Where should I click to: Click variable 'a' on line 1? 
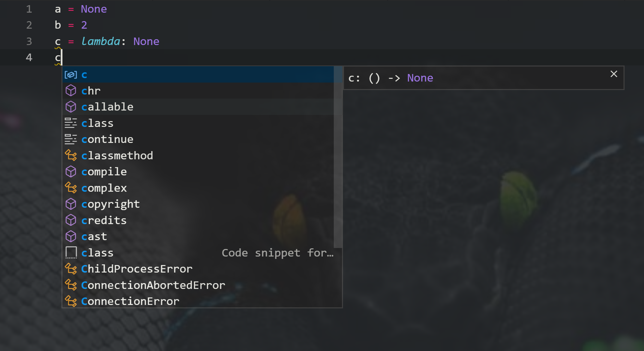[x=58, y=9]
